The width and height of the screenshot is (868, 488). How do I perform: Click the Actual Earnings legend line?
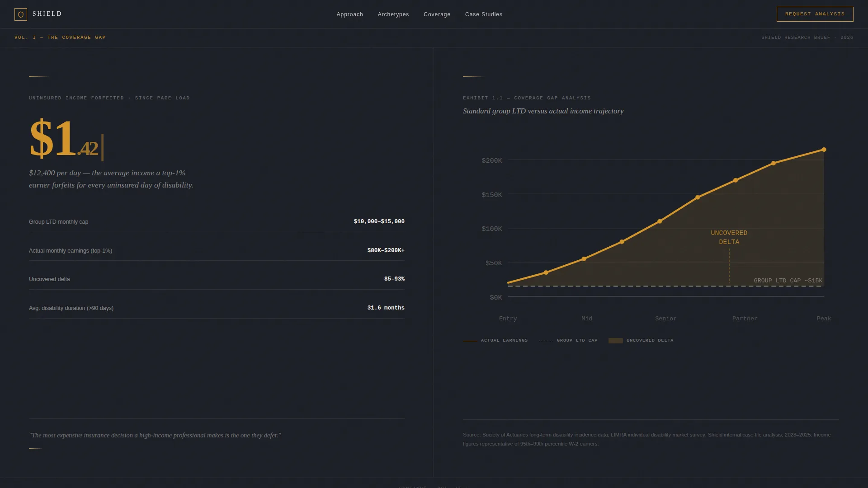click(470, 341)
